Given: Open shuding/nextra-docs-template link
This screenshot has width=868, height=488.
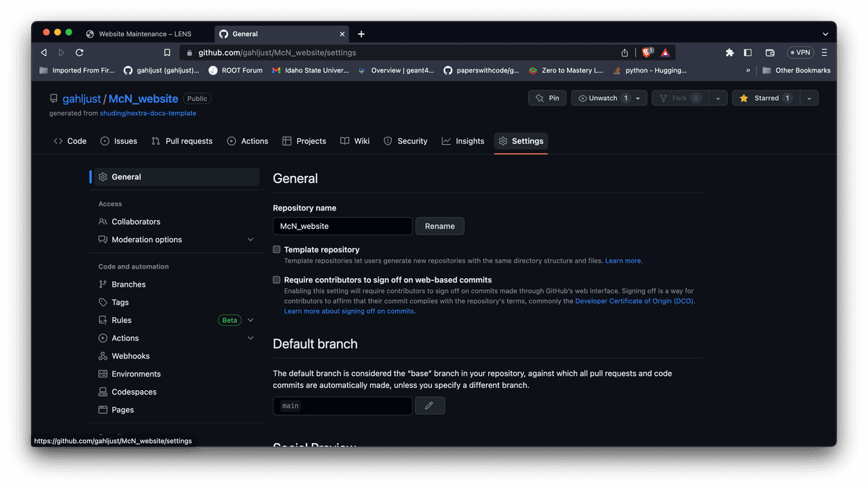Looking at the screenshot, I should 148,113.
